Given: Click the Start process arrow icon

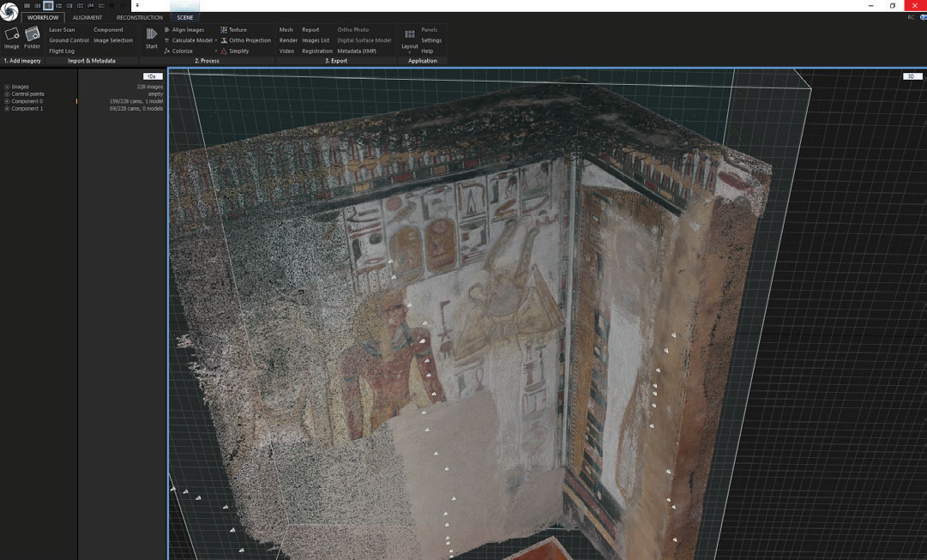Looking at the screenshot, I should 151,33.
